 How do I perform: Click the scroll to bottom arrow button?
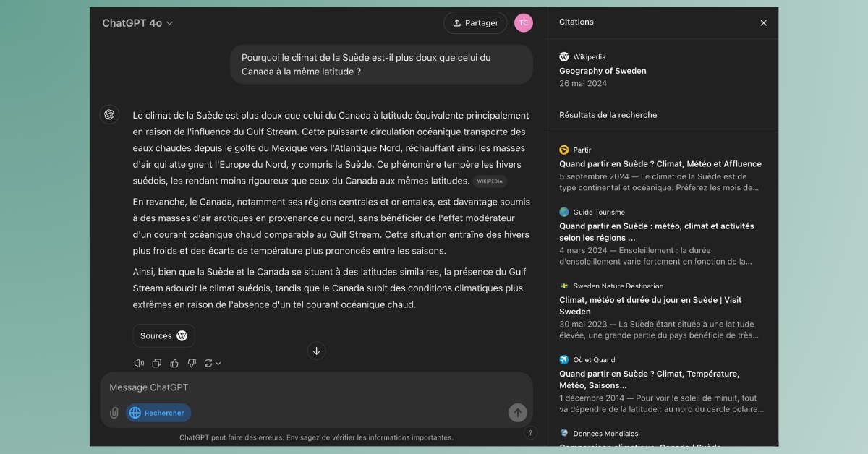[x=316, y=351]
